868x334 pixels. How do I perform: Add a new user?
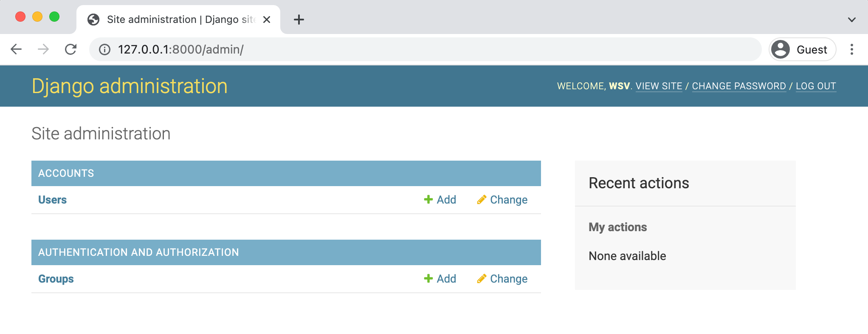pos(440,200)
